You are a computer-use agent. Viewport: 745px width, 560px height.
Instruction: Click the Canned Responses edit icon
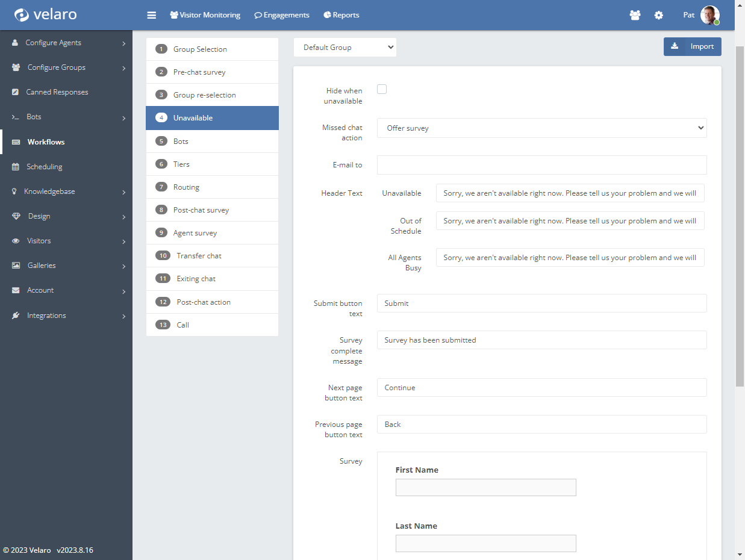[16, 92]
